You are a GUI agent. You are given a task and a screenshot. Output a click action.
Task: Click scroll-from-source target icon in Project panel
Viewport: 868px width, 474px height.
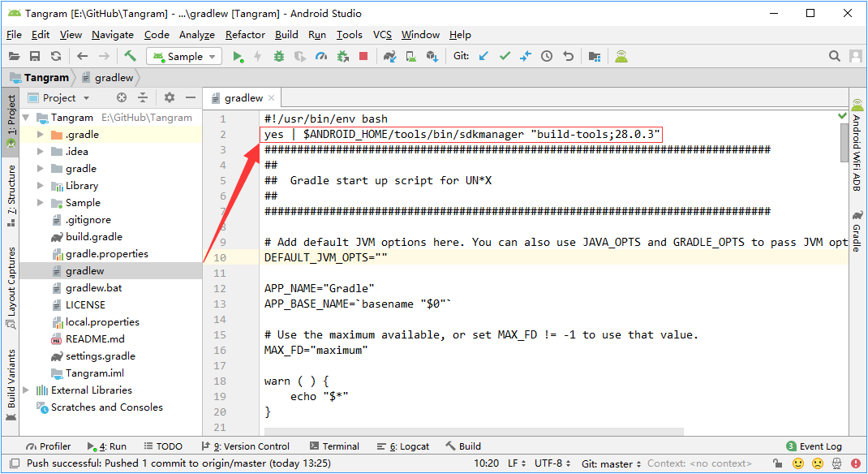pyautogui.click(x=122, y=97)
